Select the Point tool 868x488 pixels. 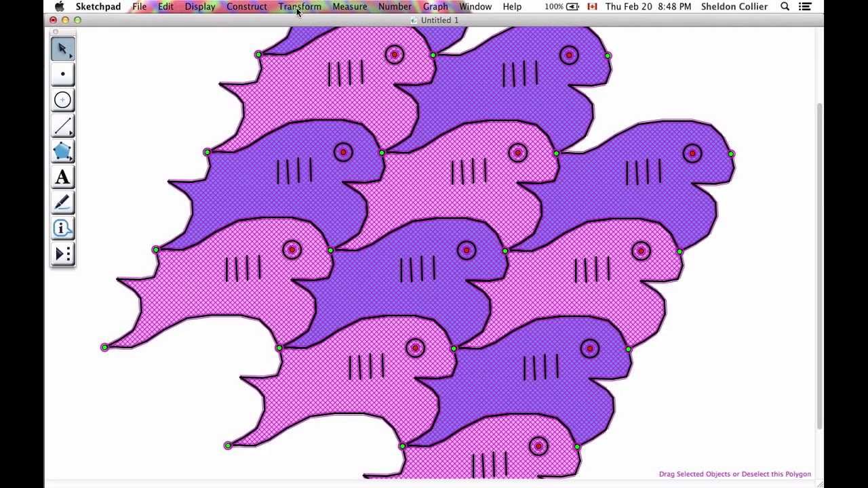tap(62, 75)
